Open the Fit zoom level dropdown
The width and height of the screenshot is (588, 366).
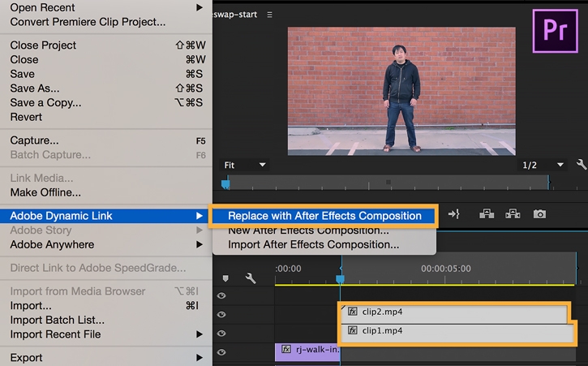245,165
